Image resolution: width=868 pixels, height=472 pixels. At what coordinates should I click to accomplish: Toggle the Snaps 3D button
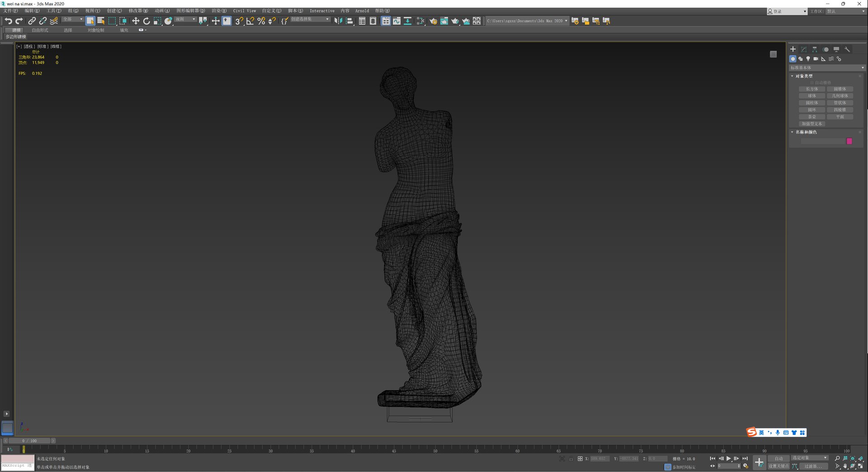coord(239,21)
